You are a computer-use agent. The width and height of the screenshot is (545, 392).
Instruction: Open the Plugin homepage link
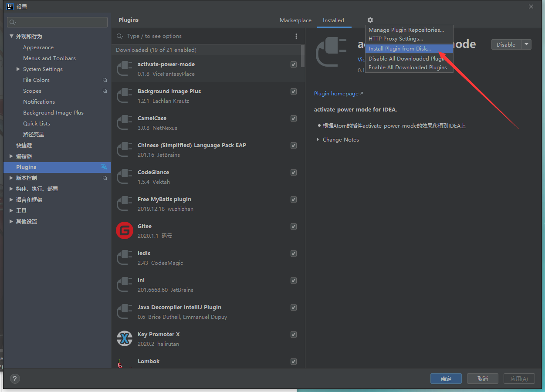click(336, 94)
